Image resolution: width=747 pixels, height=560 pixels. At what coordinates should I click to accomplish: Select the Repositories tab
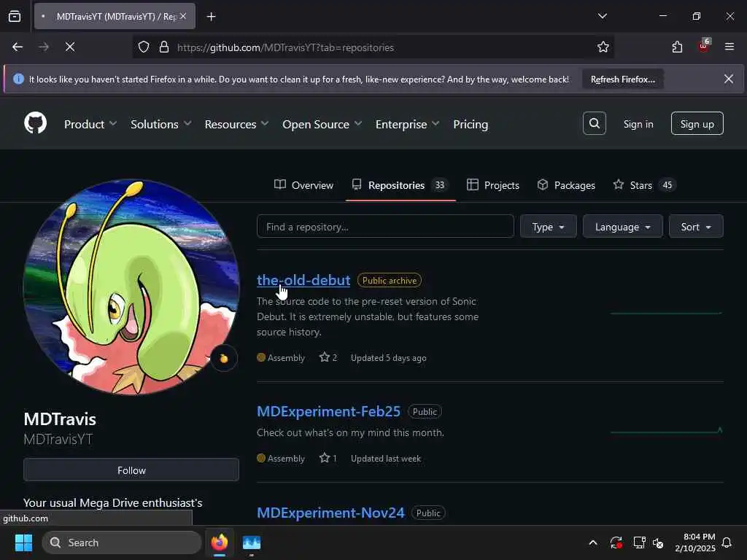400,184
